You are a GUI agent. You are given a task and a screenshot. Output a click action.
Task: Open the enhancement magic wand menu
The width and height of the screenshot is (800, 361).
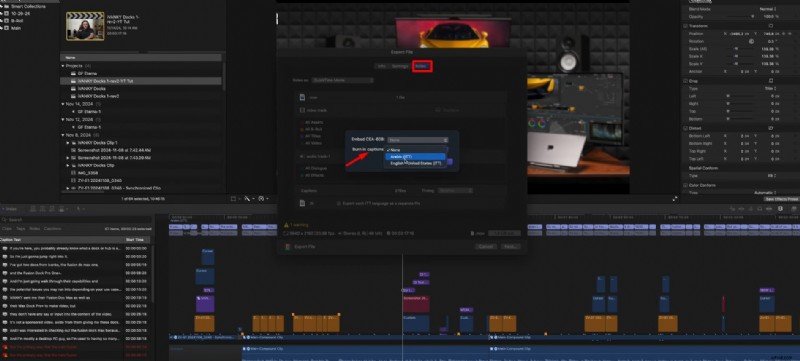[248, 199]
